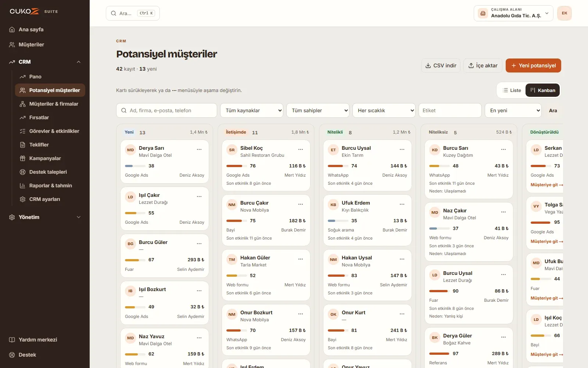Open the Tüm kaynaklar dropdown
Screen dimensions: 588x368
tap(252, 110)
